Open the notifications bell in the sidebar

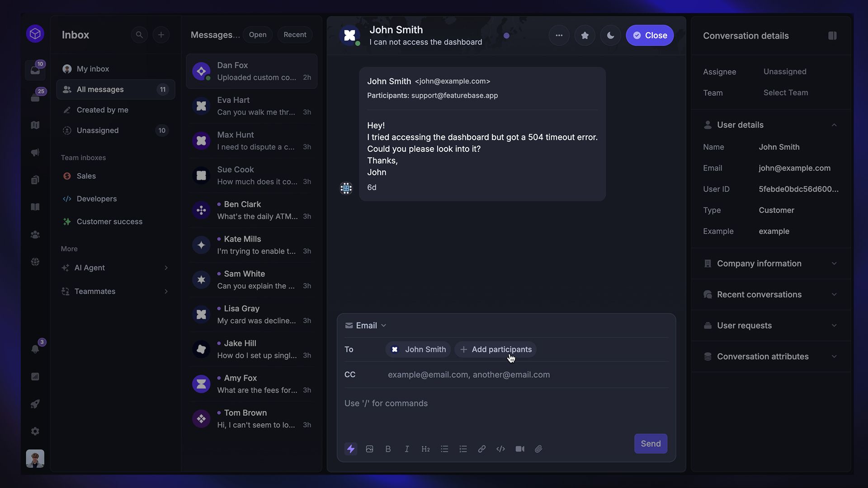point(35,349)
